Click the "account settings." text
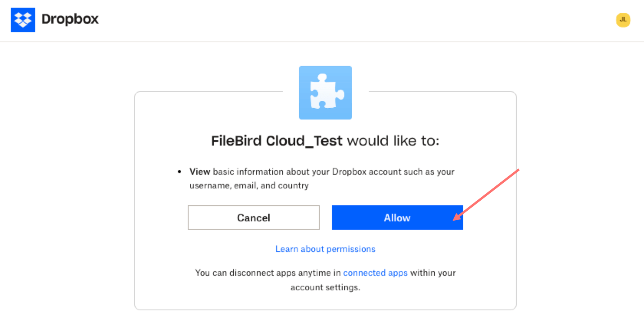Screen dimensions: 644x334 click(325, 287)
